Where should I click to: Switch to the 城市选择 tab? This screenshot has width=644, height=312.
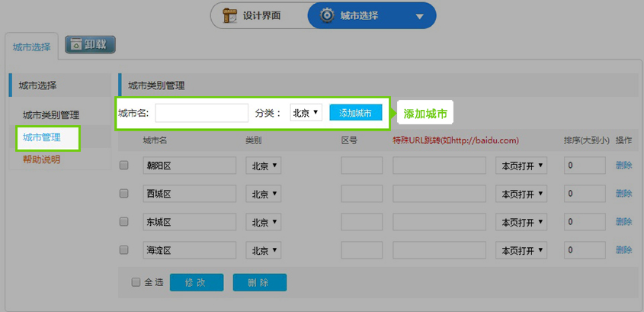point(31,47)
